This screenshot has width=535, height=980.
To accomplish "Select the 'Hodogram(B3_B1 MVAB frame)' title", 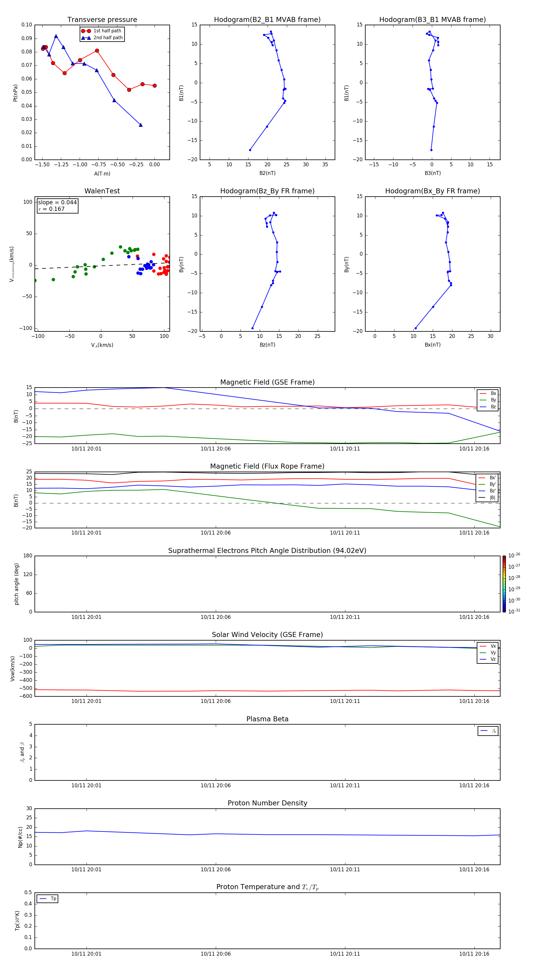I will click(x=432, y=19).
